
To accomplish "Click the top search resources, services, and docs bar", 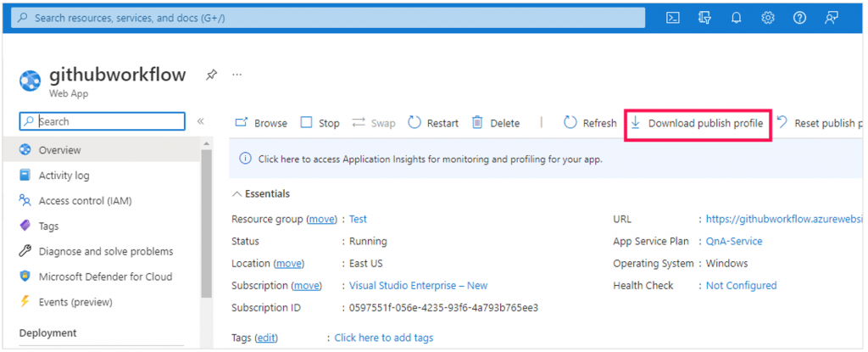I will pos(329,18).
